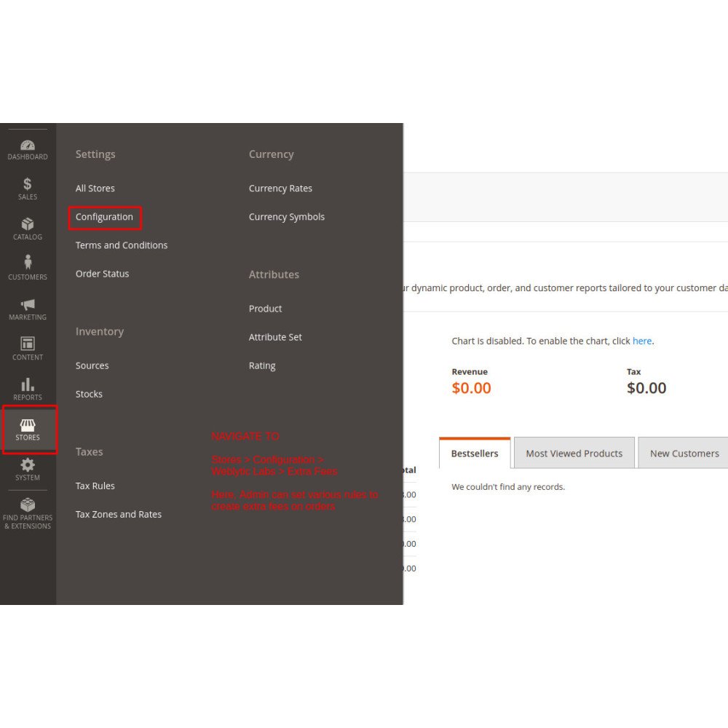The height and width of the screenshot is (728, 728).
Task: Click the Inventory section heading
Action: [99, 331]
